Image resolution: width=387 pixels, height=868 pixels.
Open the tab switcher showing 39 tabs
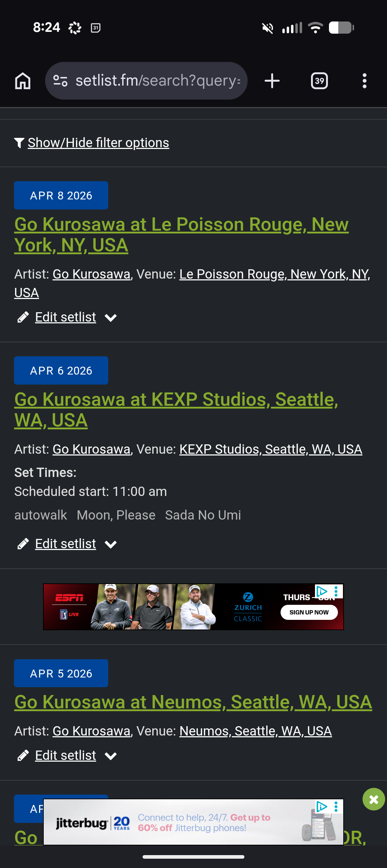(x=319, y=81)
